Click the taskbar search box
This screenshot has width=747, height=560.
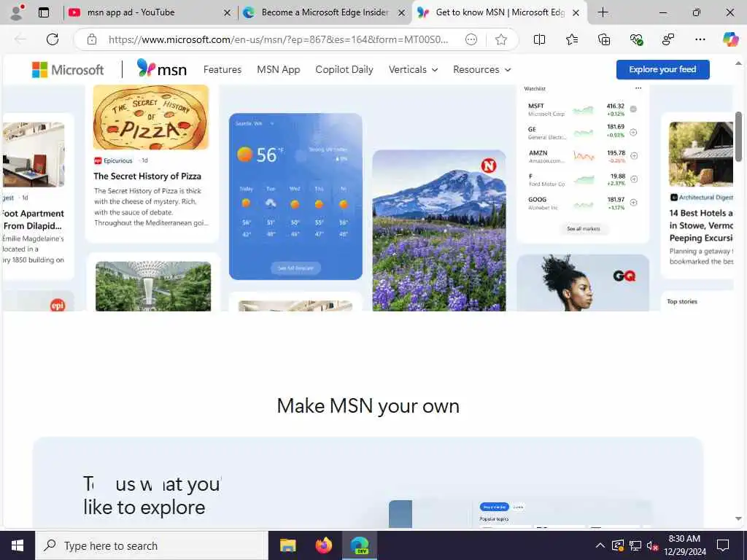(x=152, y=545)
